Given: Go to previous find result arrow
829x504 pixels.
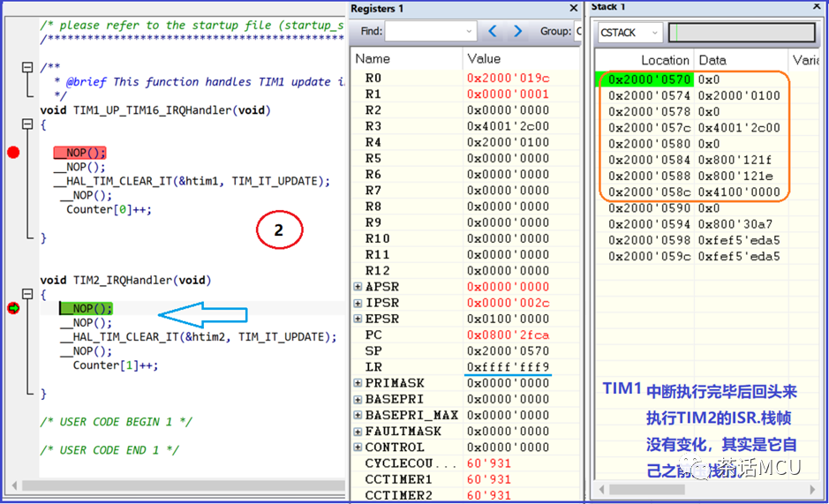Looking at the screenshot, I should [x=493, y=31].
